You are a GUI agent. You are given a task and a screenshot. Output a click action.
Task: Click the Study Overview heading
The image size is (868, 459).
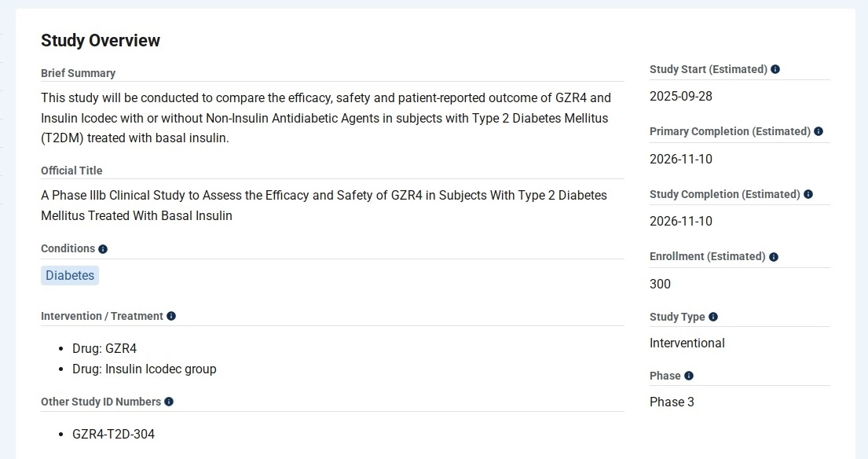101,41
